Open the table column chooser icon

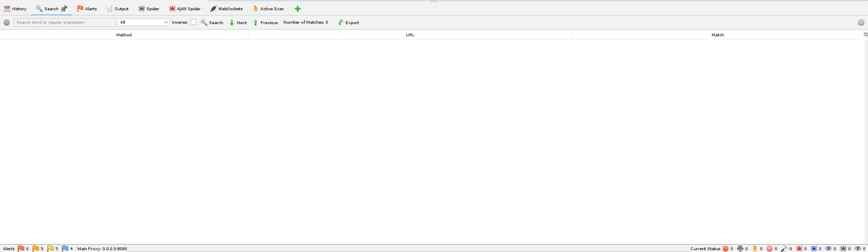pyautogui.click(x=865, y=34)
